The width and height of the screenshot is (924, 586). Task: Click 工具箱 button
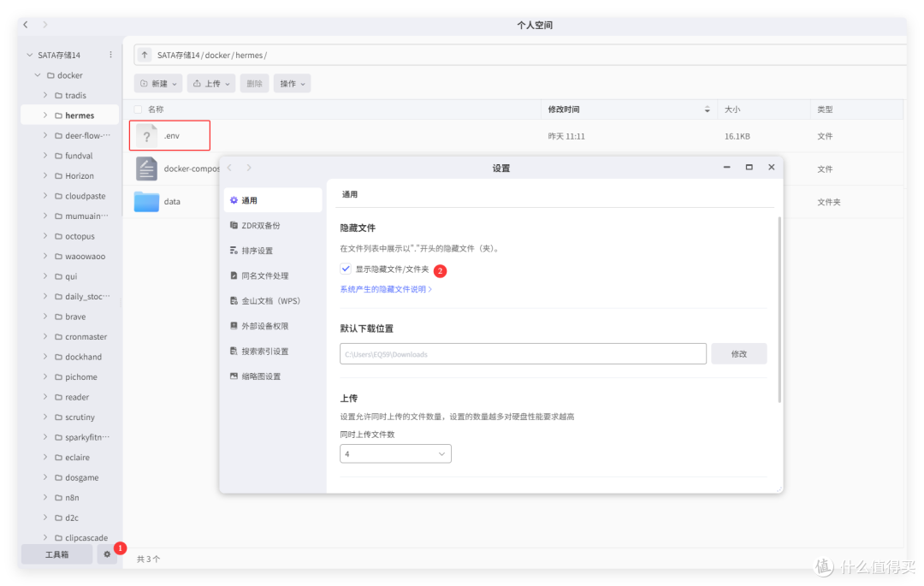tap(56, 554)
